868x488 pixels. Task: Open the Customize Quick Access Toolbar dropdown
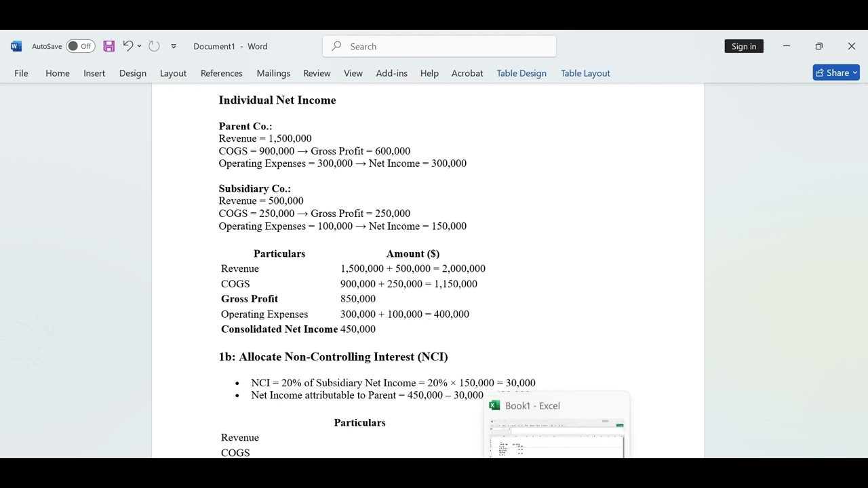(174, 46)
